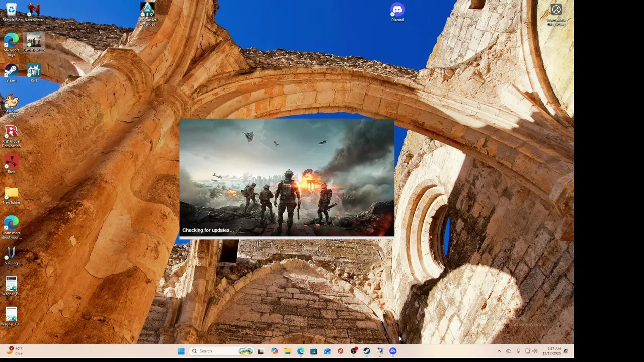Select the Stardew Valley desktop icon
This screenshot has width=644, height=362.
coord(11,106)
